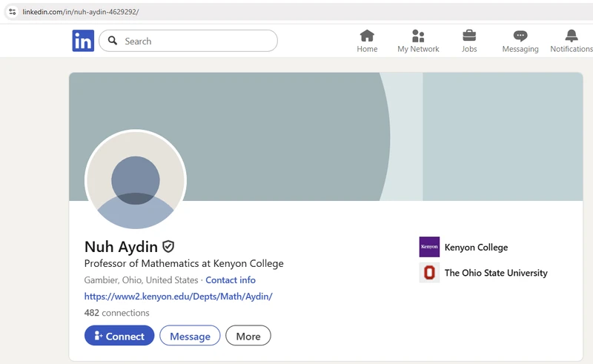593x364 pixels.
Task: Open the Contact info link
Action: tap(231, 280)
